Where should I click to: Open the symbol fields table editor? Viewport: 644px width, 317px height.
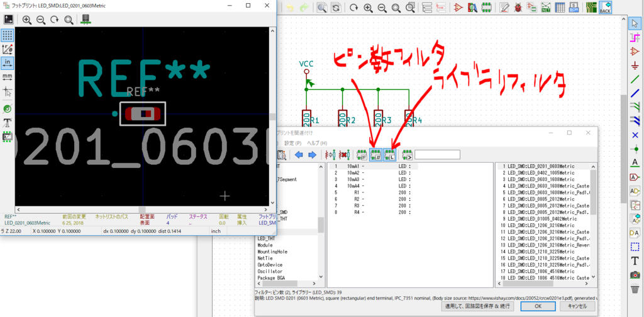560,8
